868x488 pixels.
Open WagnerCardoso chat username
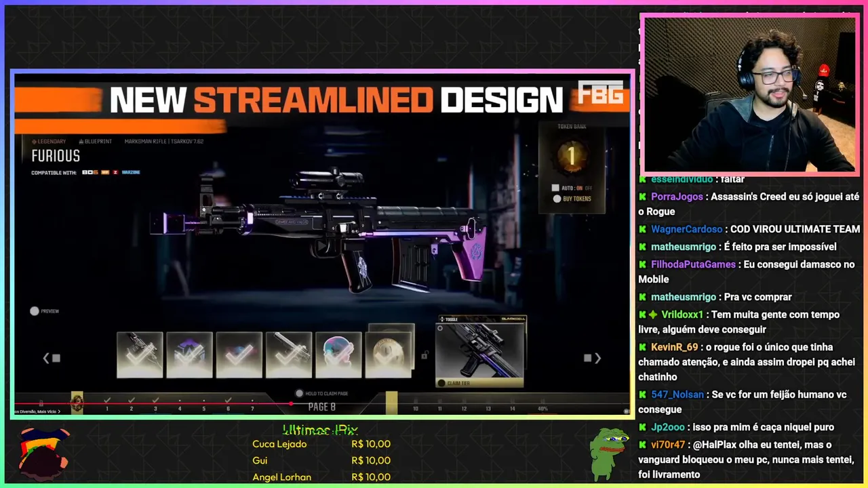(x=687, y=229)
